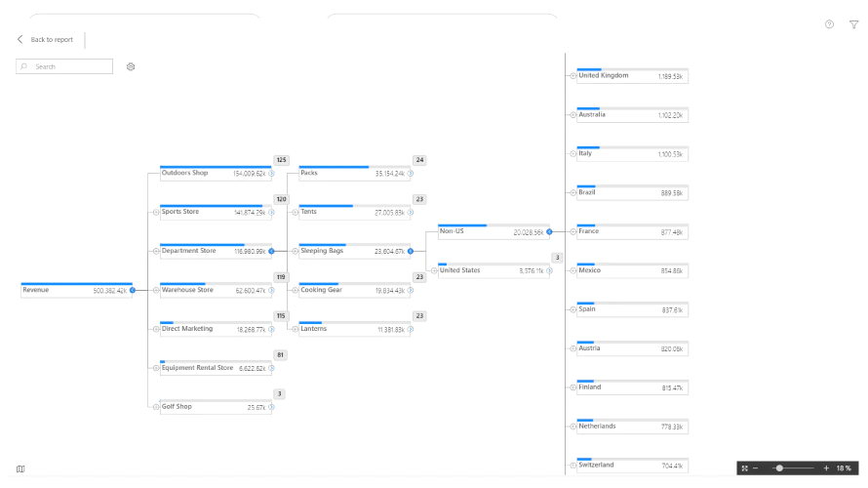868x488 pixels.
Task: Click into the Search input field
Action: pyautogui.click(x=64, y=66)
